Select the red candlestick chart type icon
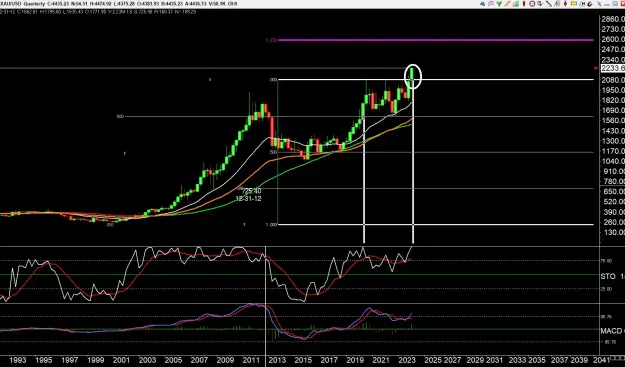 click(524, 4)
